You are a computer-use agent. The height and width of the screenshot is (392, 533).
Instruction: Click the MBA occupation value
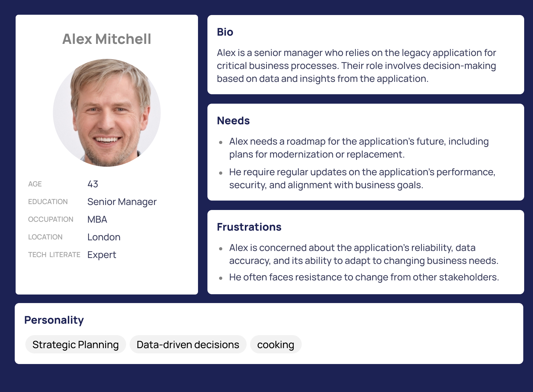pos(97,219)
